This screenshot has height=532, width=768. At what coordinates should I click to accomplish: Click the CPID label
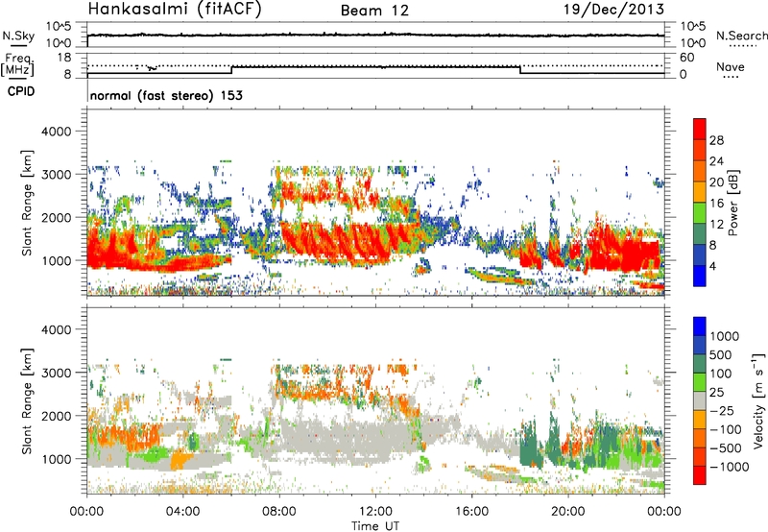[x=21, y=91]
